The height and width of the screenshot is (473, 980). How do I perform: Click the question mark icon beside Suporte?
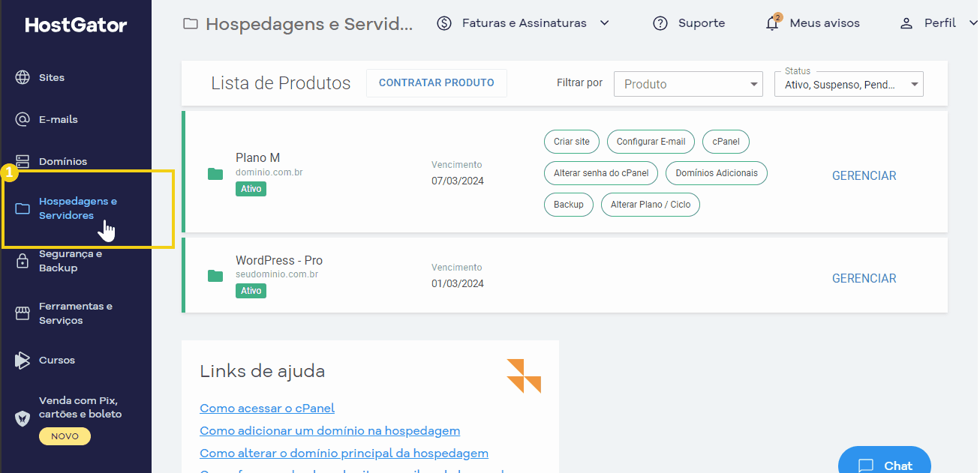point(660,23)
